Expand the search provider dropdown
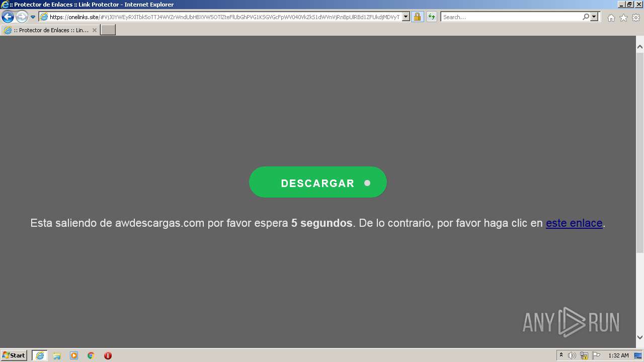 594,17
